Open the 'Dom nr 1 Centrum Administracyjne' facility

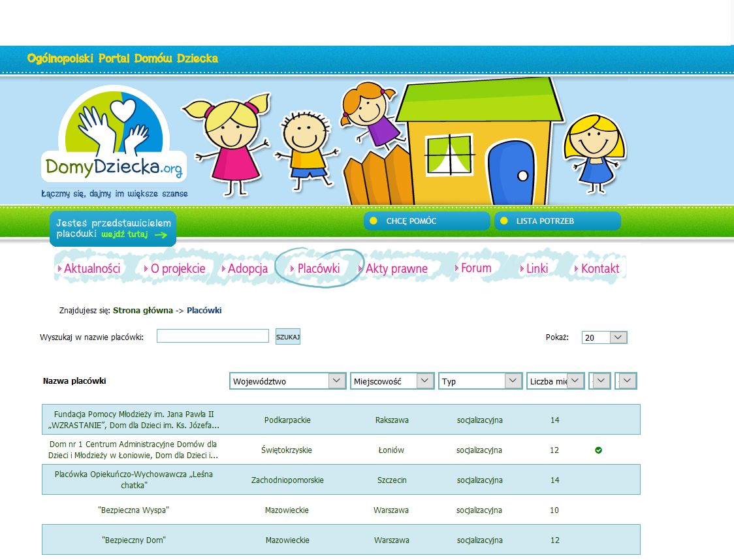(133, 450)
